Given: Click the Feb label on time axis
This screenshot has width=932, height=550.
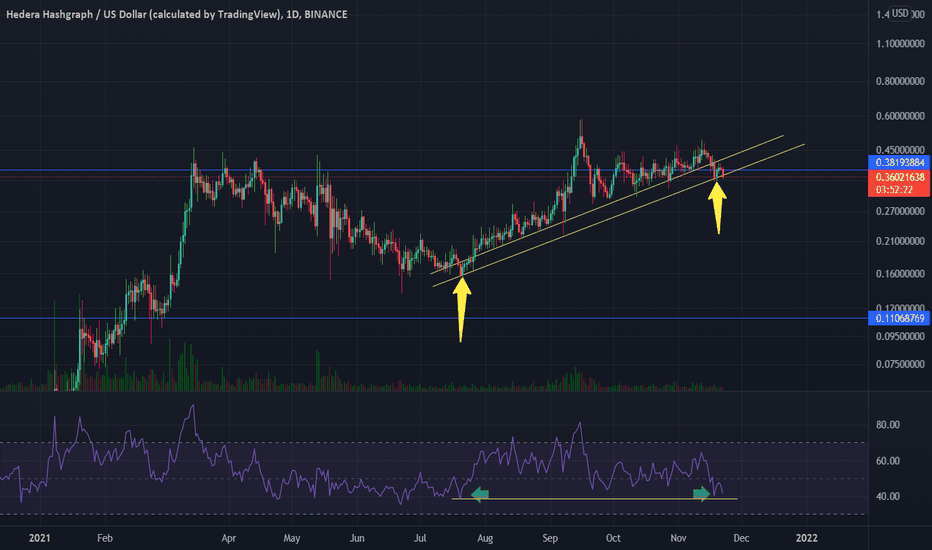Looking at the screenshot, I should coord(105,538).
